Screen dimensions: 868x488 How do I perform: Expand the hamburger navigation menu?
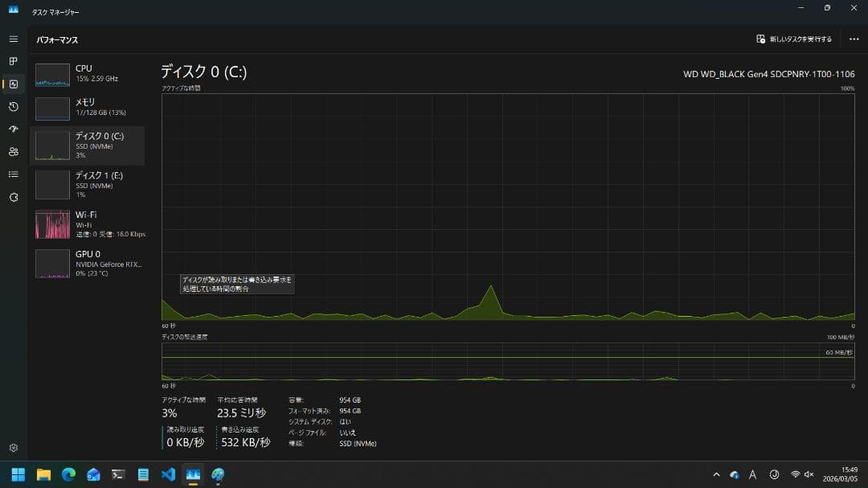pos(13,39)
